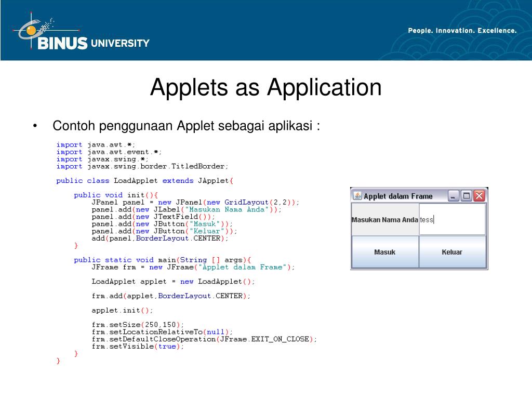Click the public class LoadApplet extends JApplet line
This screenshot has height=399, width=532.
pos(145,181)
